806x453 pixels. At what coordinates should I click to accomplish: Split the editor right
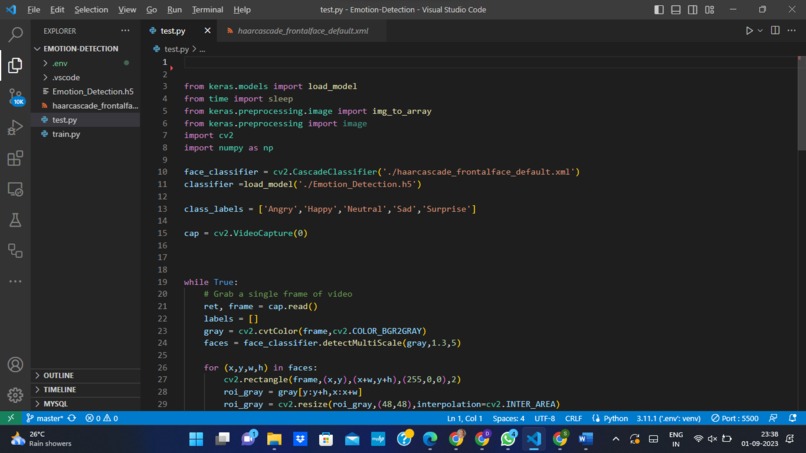click(775, 31)
